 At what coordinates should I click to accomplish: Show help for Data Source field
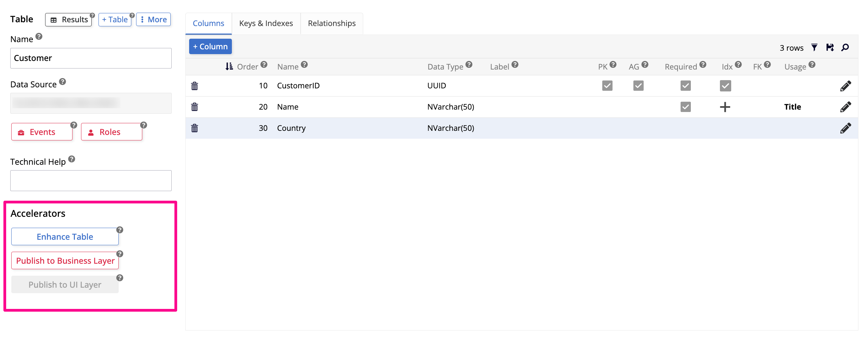(62, 82)
